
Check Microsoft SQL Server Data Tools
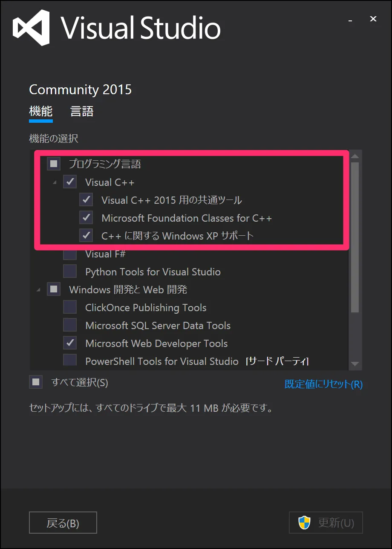[x=70, y=325]
